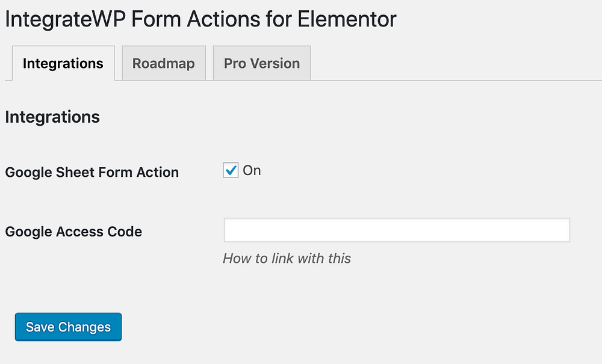Place cursor in empty access code box

396,230
